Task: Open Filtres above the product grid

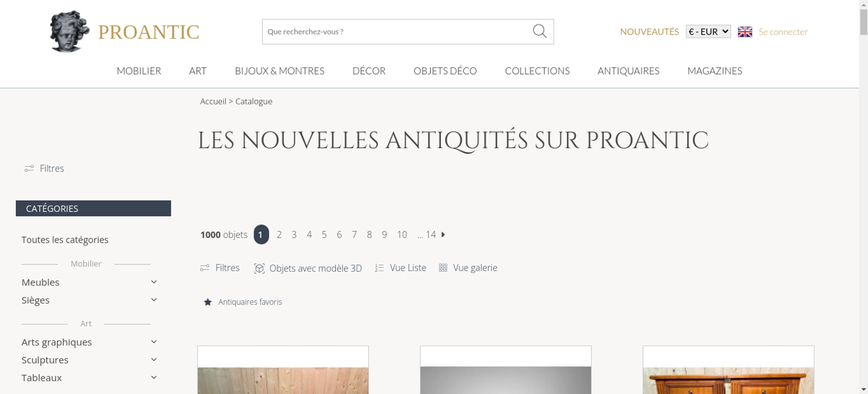Action: 220,268
